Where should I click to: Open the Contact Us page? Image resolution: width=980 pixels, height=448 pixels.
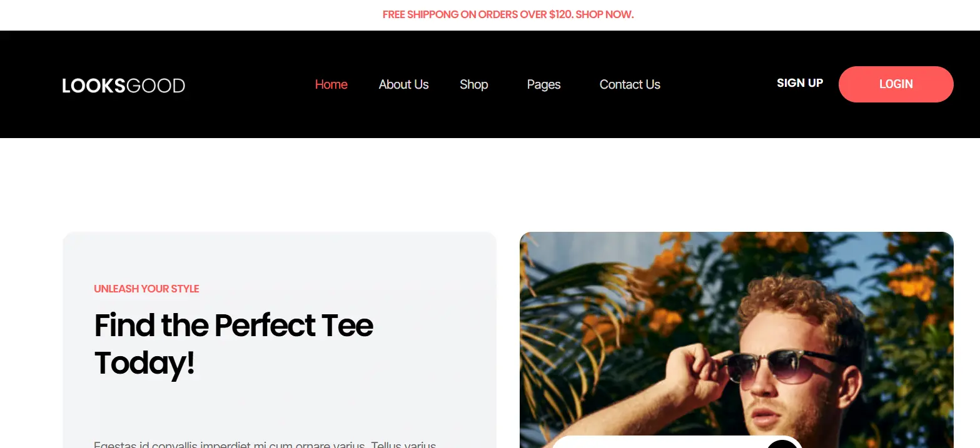click(x=630, y=84)
